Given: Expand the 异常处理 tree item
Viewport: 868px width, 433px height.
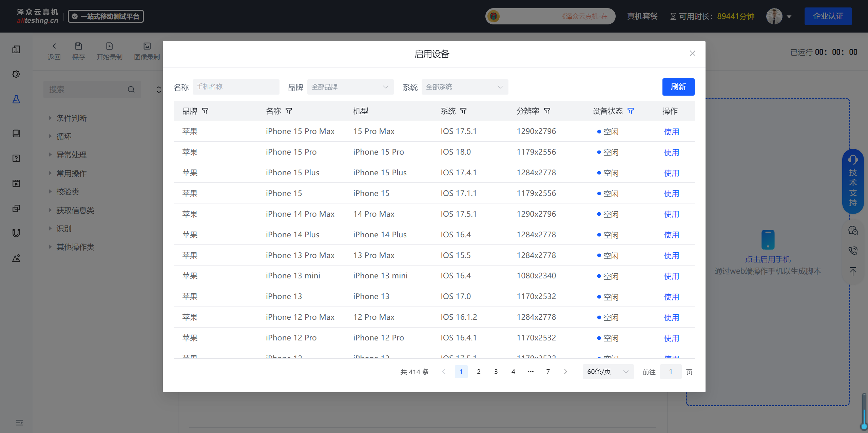Looking at the screenshot, I should coord(50,155).
